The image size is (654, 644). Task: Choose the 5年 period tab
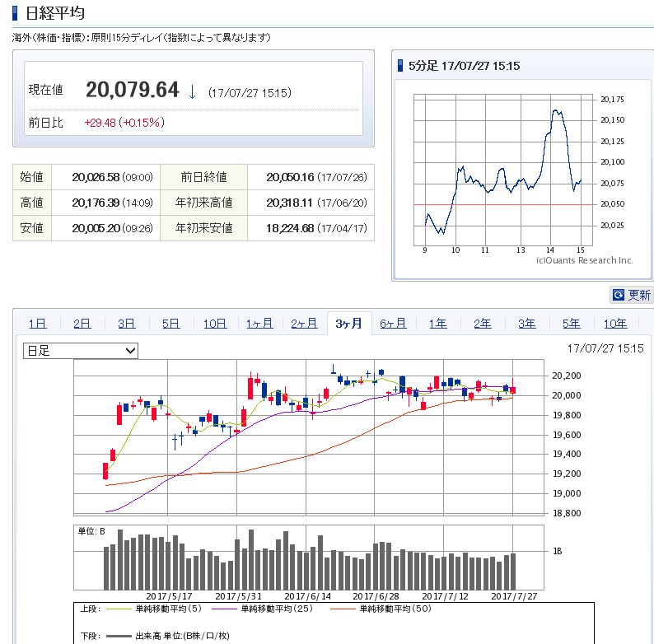pos(571,324)
